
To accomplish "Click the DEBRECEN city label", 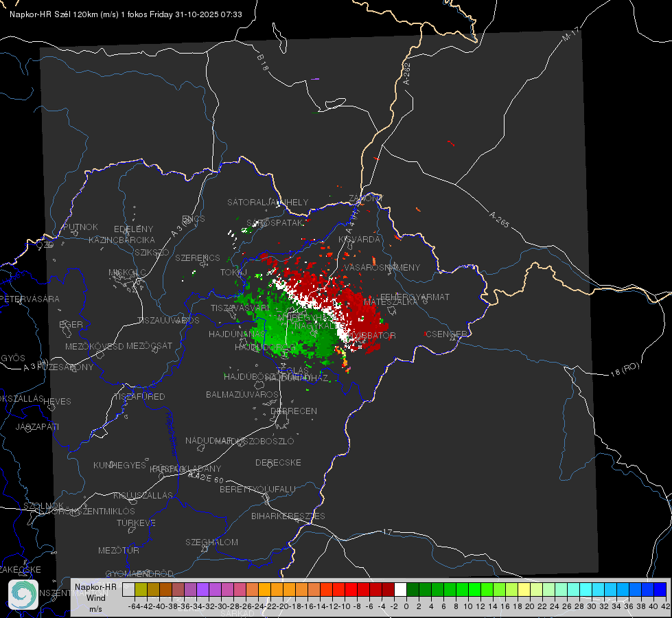I will coord(294,411).
